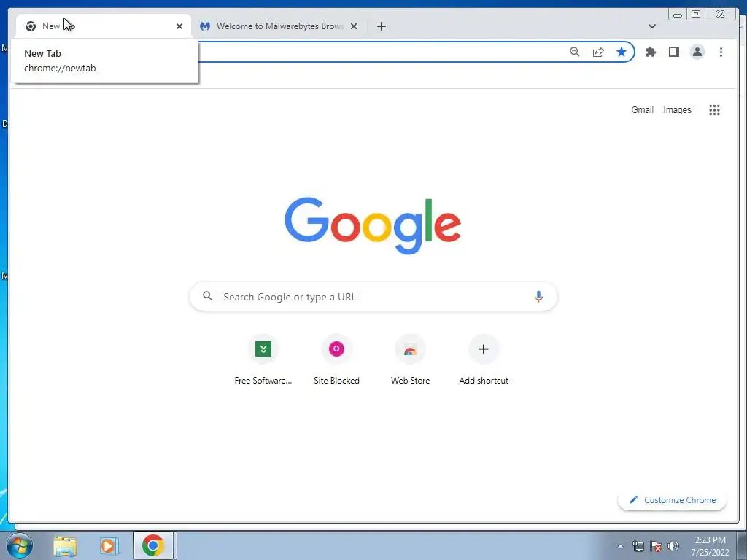Toggle the side panel icon
747x560 pixels.
click(x=673, y=52)
